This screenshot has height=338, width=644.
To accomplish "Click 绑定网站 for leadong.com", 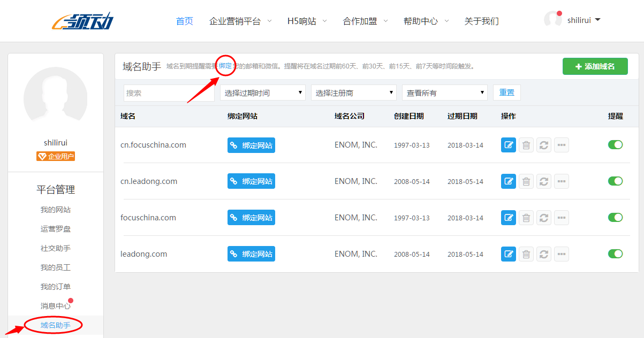I will pyautogui.click(x=251, y=253).
